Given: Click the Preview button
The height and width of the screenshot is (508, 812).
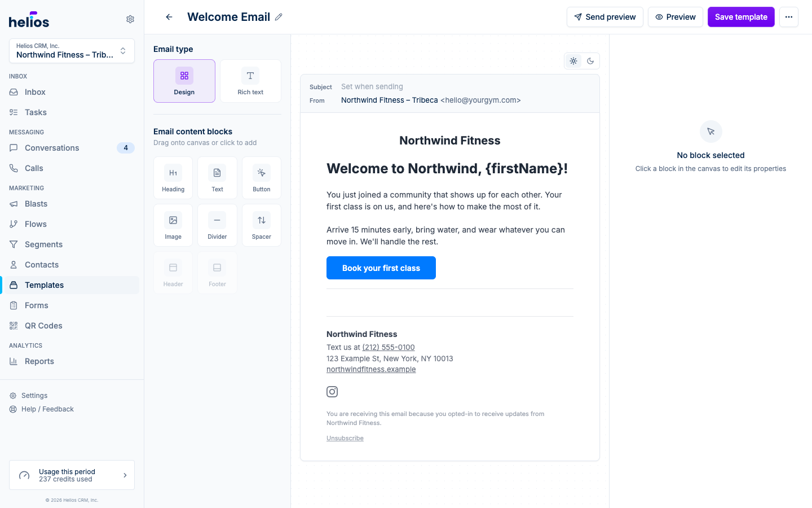Looking at the screenshot, I should click(x=676, y=17).
